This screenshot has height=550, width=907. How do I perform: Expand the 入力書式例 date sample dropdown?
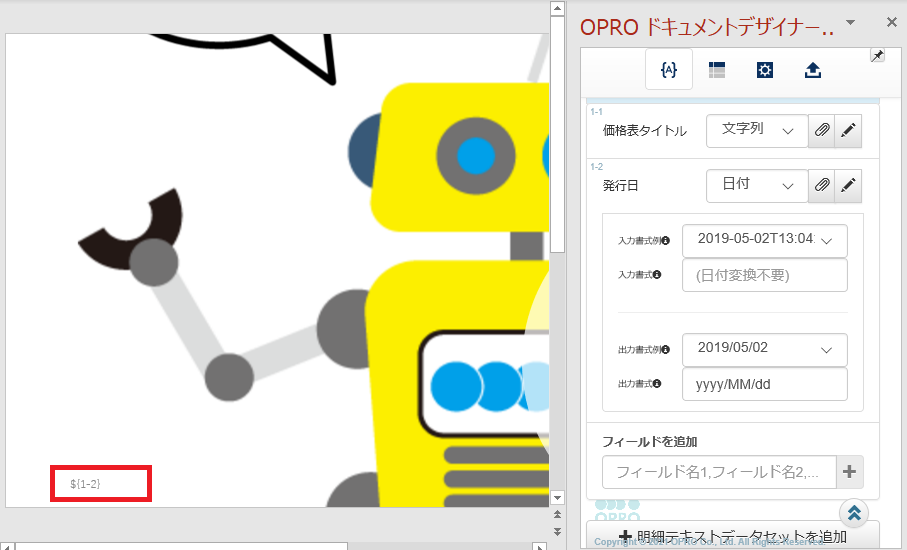point(764,241)
